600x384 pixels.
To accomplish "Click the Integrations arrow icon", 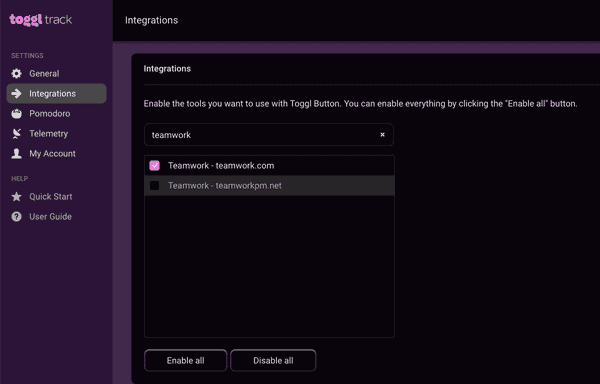I will (16, 93).
